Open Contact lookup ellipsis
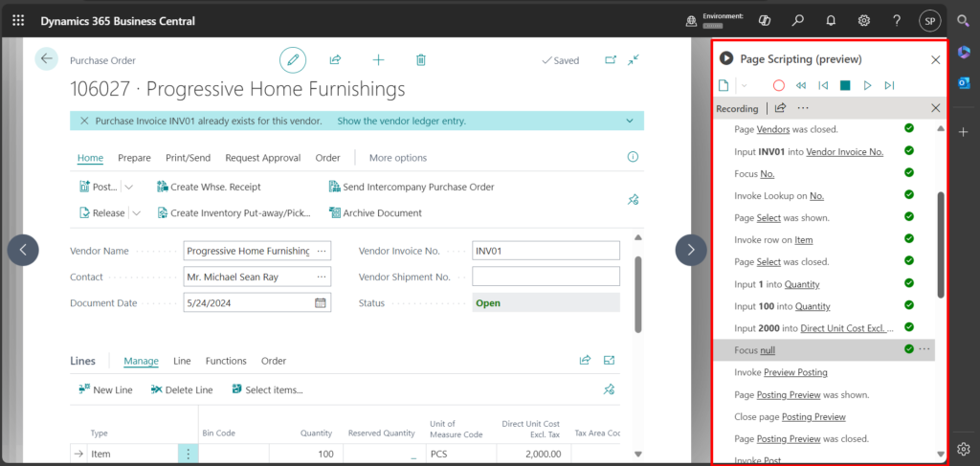 click(x=322, y=277)
